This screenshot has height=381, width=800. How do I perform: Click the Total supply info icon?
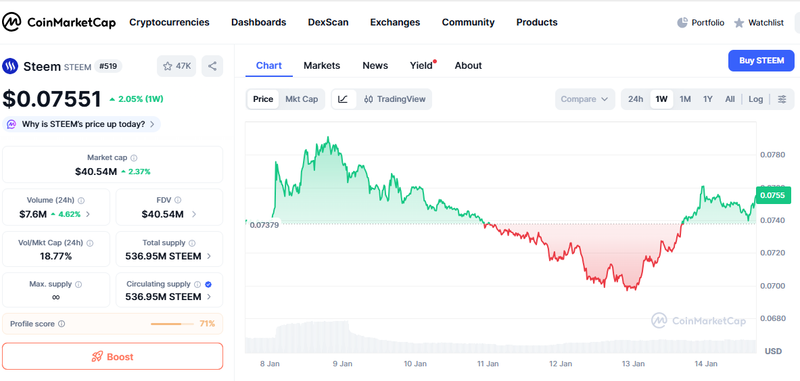point(192,243)
